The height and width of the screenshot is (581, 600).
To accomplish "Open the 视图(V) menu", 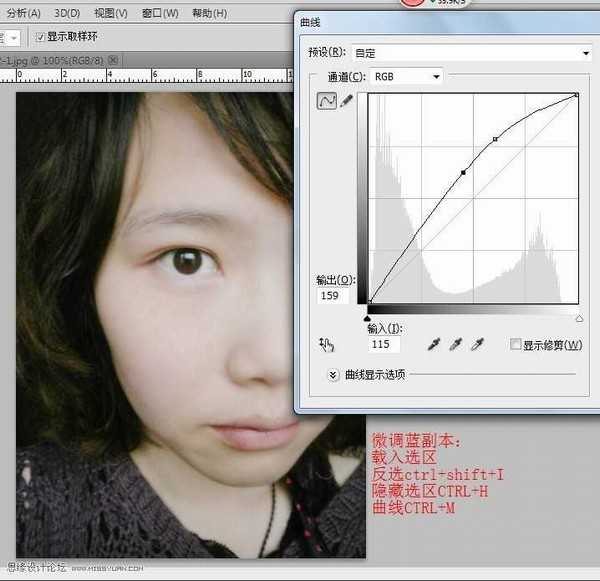I will (110, 13).
